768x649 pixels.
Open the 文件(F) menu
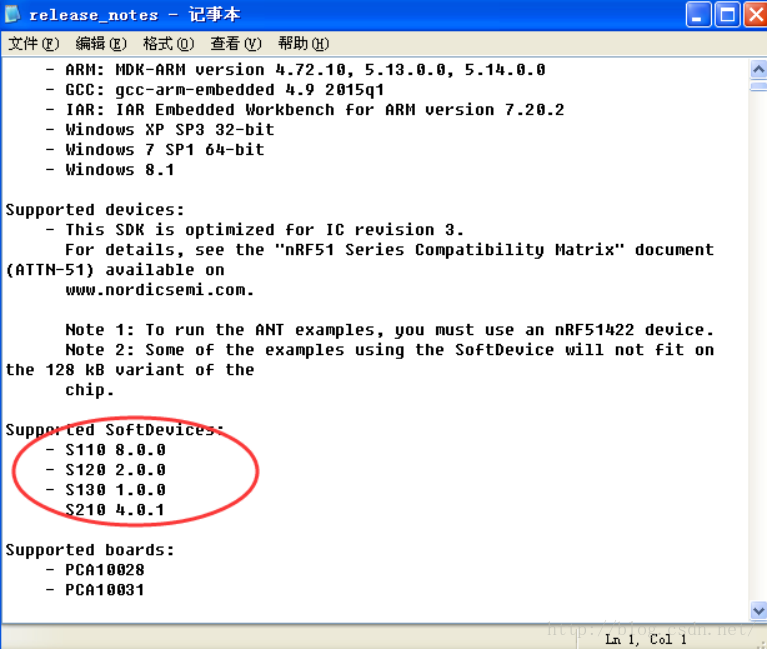coord(34,44)
